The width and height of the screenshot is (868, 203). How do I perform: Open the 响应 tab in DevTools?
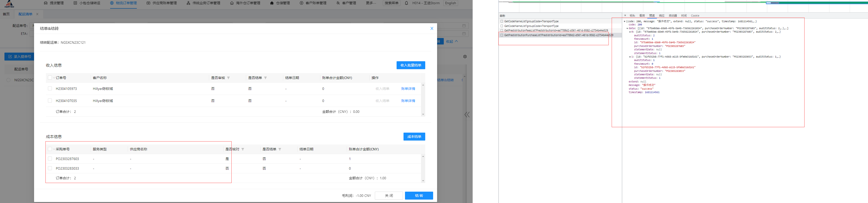(x=662, y=16)
